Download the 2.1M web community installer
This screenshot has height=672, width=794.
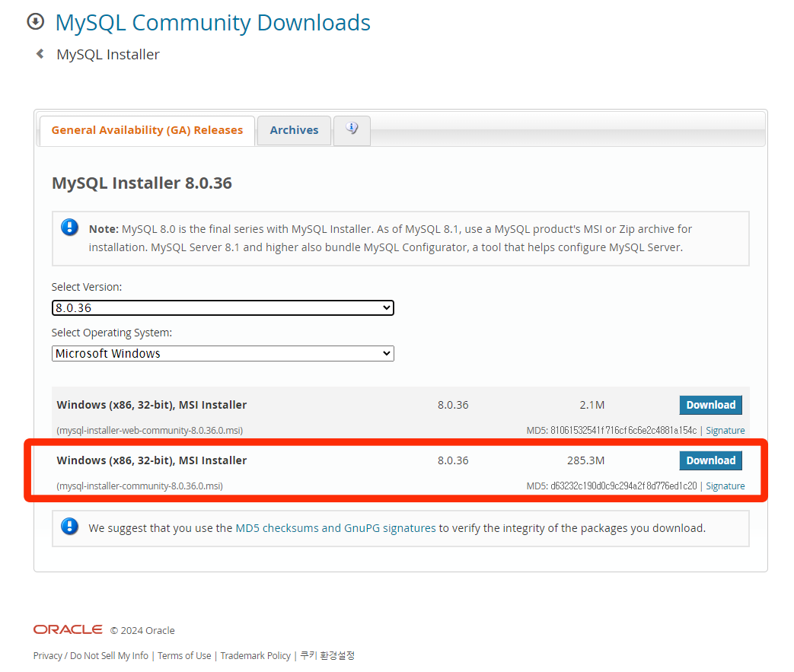(x=710, y=405)
